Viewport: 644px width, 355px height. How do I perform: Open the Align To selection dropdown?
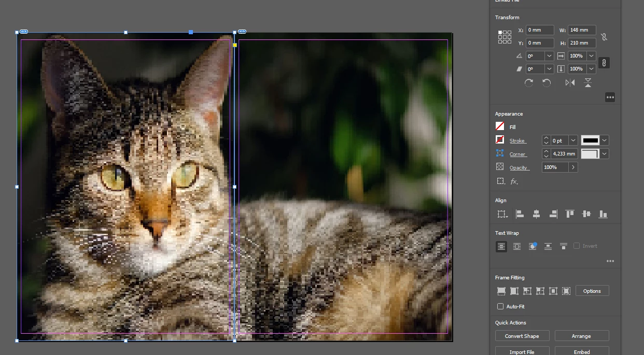coord(502,214)
